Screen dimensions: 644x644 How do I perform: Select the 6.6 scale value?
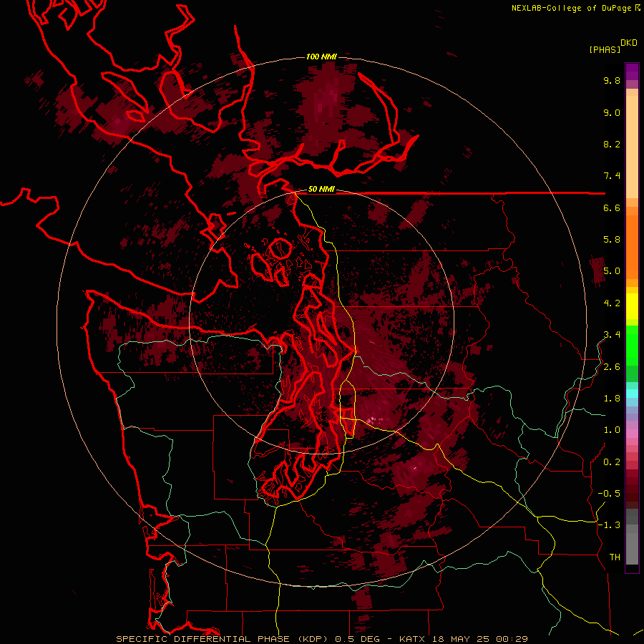[612, 208]
